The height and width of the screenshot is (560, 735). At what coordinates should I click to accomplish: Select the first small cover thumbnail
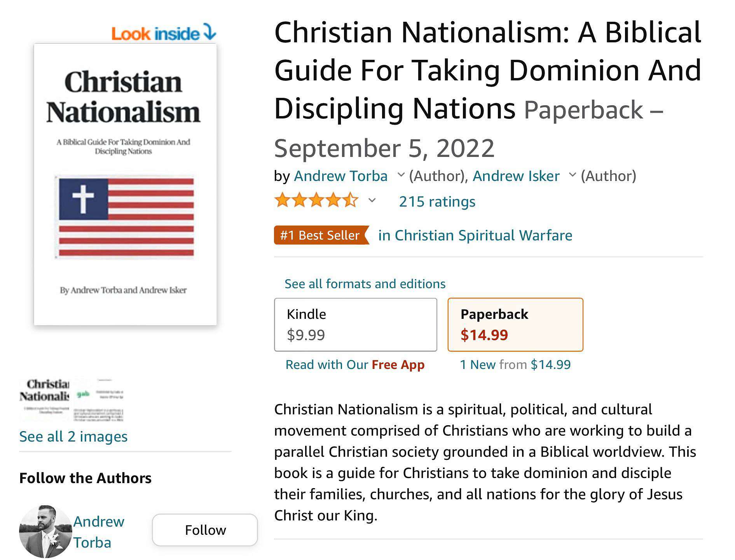tap(44, 400)
